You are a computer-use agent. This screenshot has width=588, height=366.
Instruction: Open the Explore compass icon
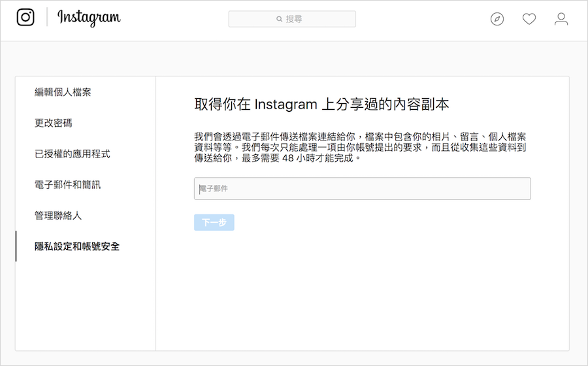497,19
